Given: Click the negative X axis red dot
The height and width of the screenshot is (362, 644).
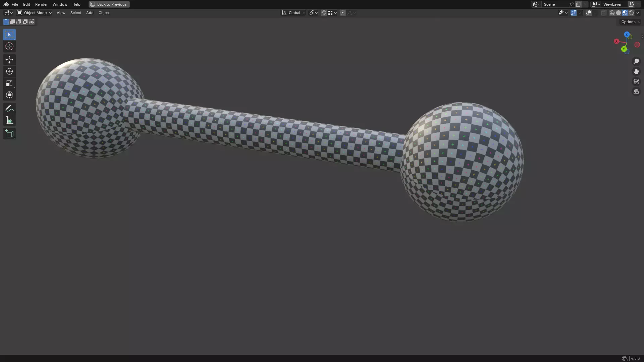Looking at the screenshot, I should (x=637, y=45).
